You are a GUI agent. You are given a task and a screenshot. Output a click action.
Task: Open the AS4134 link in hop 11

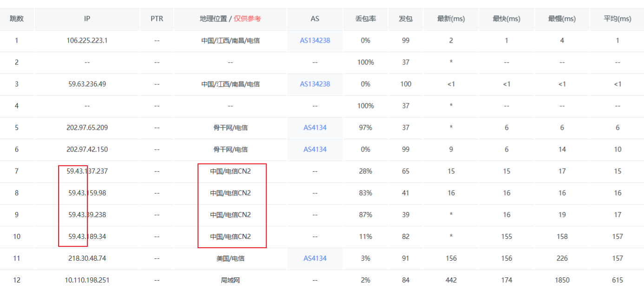coord(315,258)
